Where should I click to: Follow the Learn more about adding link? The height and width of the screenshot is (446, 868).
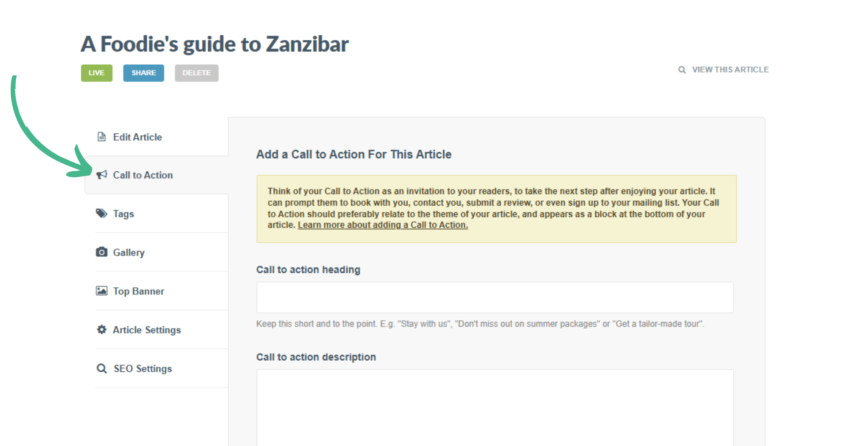(382, 225)
